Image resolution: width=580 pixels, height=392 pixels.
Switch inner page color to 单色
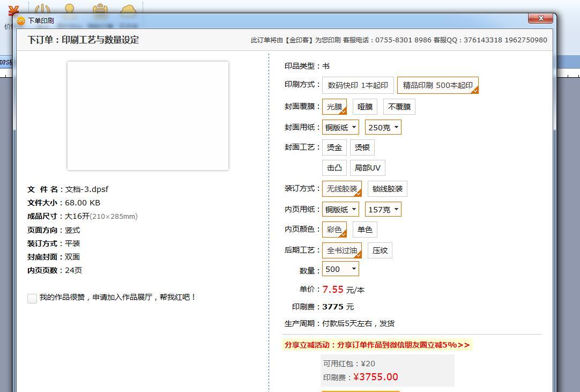(x=365, y=229)
